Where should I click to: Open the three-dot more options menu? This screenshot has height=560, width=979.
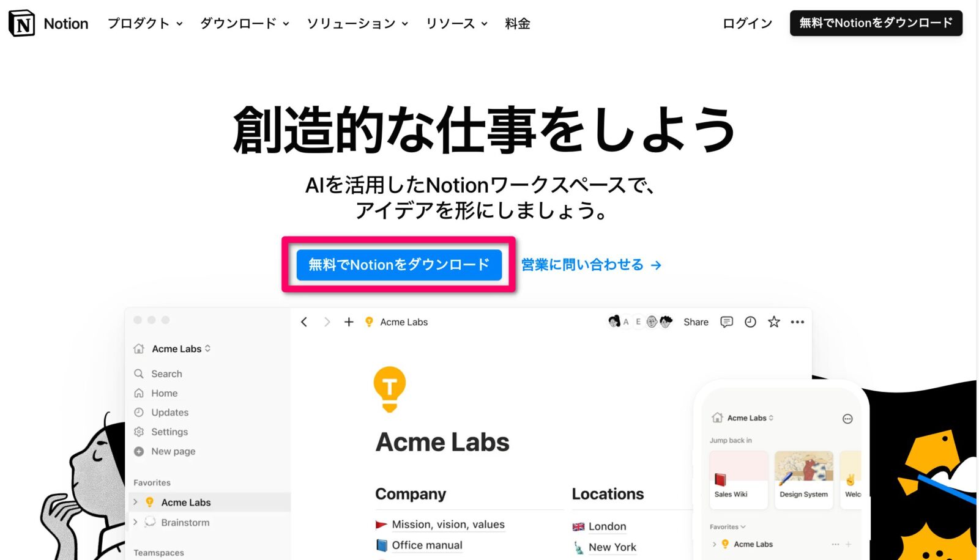797,322
